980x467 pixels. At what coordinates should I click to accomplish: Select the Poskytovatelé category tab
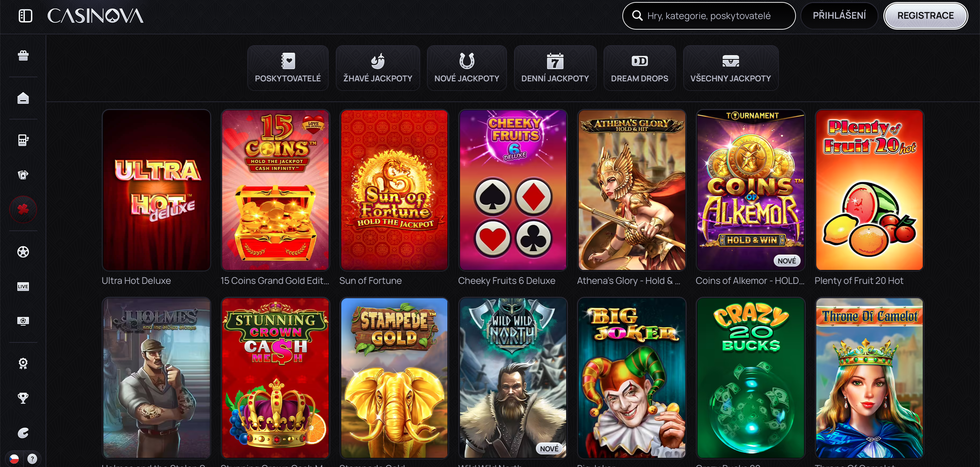pyautogui.click(x=288, y=68)
